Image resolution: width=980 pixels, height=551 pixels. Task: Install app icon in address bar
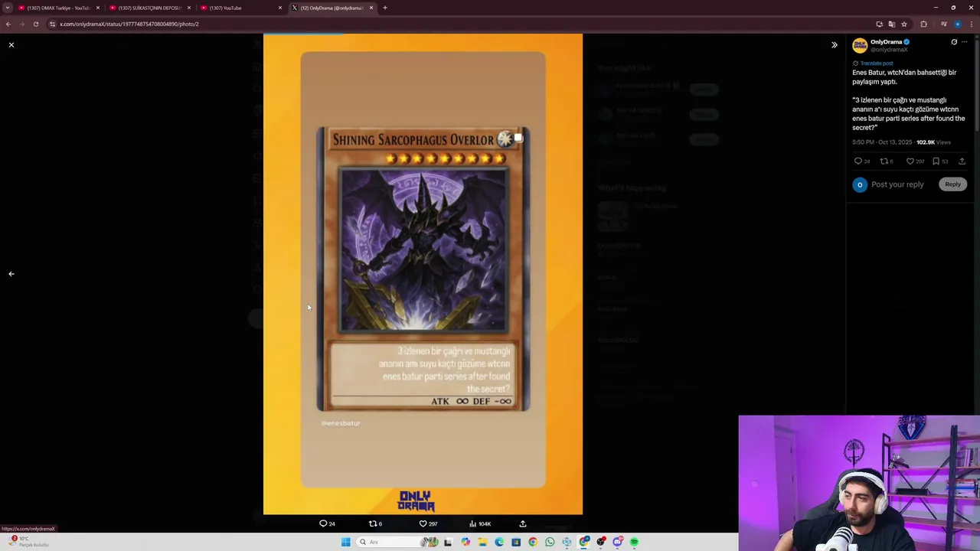coord(879,24)
